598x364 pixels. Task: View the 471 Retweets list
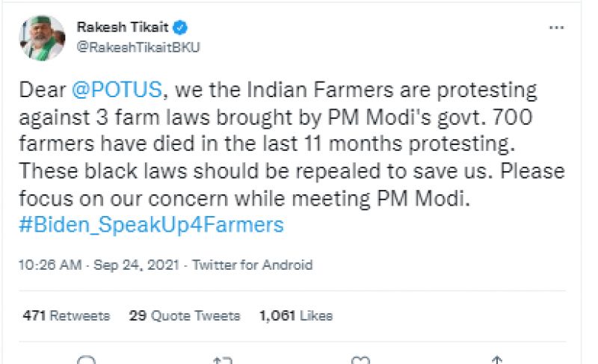67,315
